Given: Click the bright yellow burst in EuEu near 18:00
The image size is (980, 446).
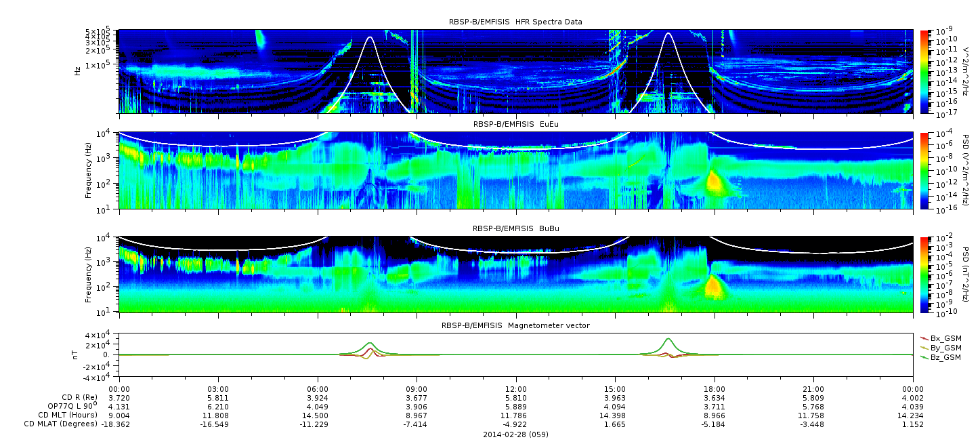Looking at the screenshot, I should pyautogui.click(x=713, y=182).
